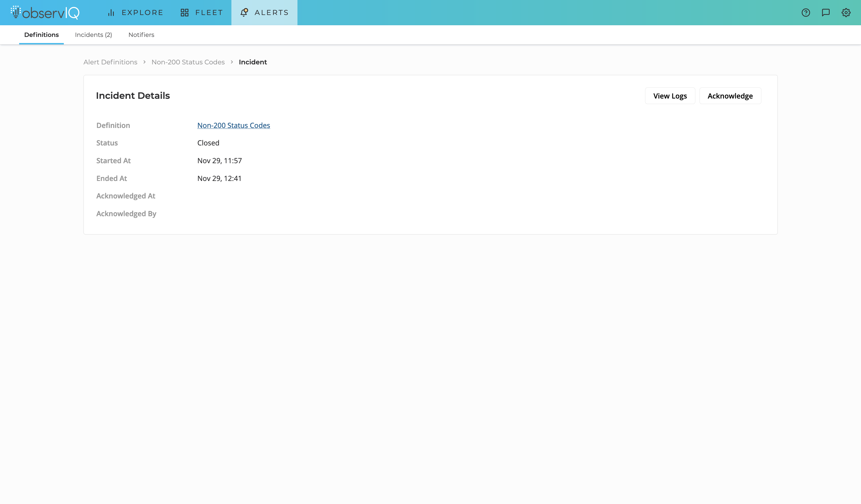The image size is (861, 504).
Task: Click the Fleet grid icon
Action: coord(185,13)
